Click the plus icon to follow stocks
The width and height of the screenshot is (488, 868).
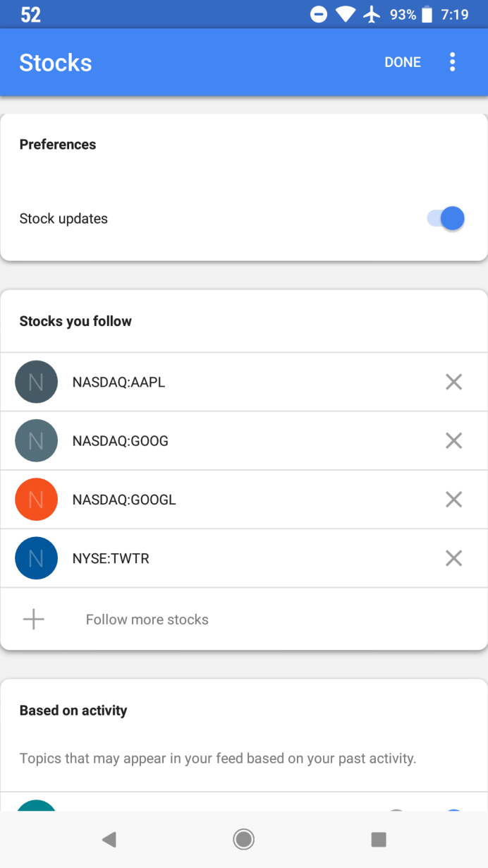[x=33, y=620]
